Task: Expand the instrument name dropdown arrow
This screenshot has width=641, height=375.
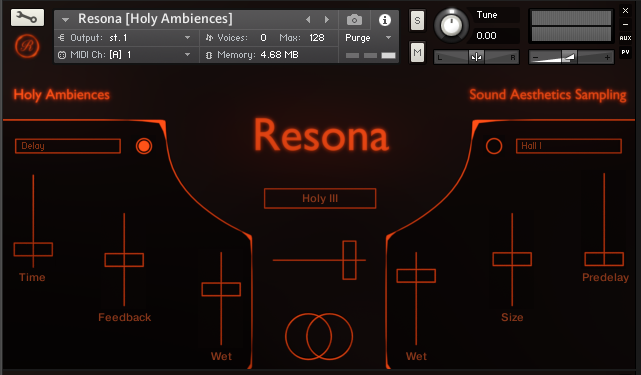Action: click(x=65, y=19)
